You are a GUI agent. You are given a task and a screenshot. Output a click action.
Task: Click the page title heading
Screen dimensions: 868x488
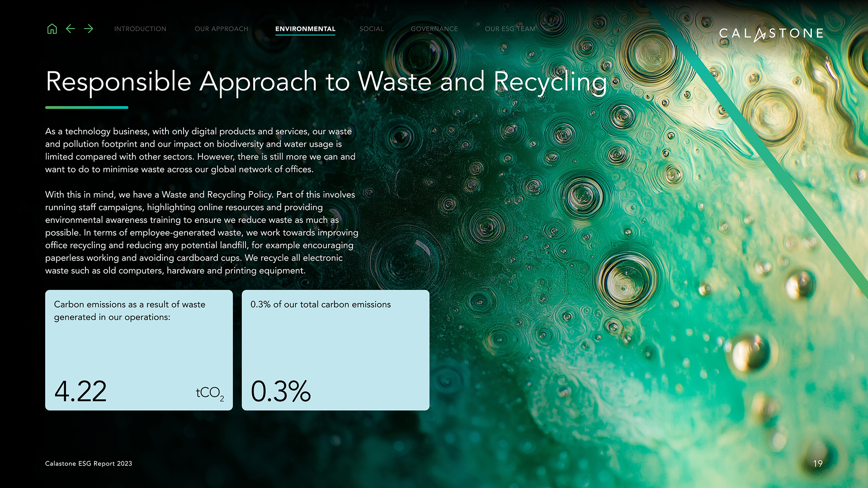click(325, 82)
